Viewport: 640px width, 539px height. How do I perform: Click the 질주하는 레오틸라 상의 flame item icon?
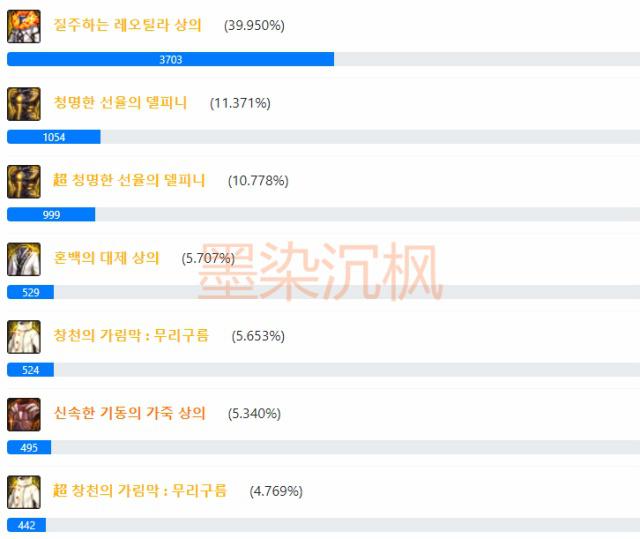click(24, 27)
